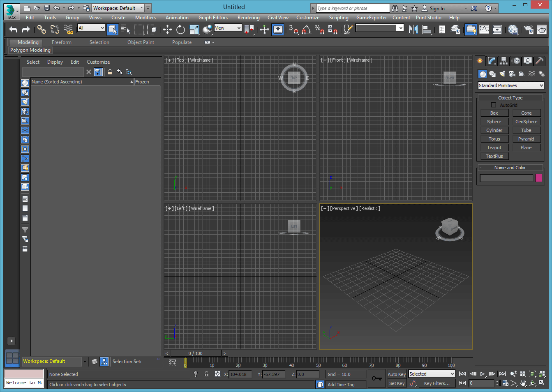Click the Pyramid button
552x392 pixels.
[x=526, y=139]
